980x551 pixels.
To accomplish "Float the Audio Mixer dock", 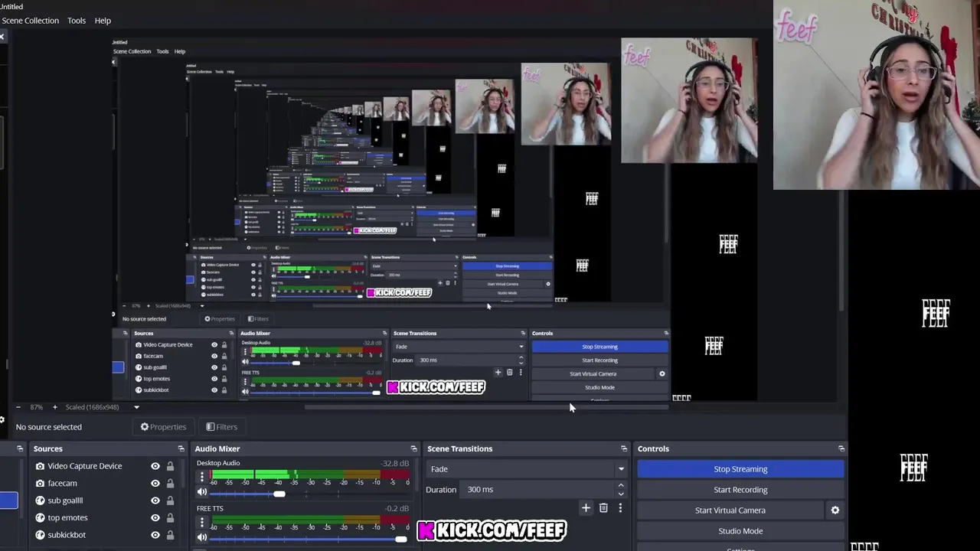I will tap(413, 448).
